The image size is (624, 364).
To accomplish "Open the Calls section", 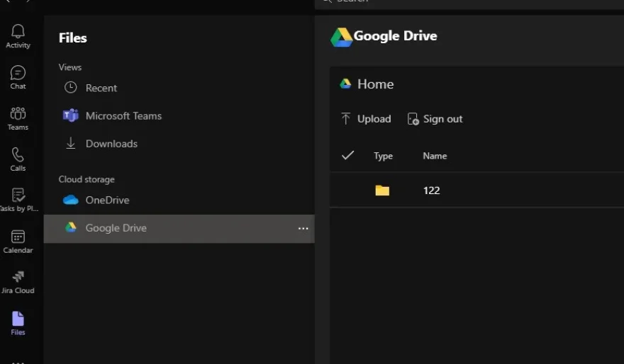I will tap(18, 159).
